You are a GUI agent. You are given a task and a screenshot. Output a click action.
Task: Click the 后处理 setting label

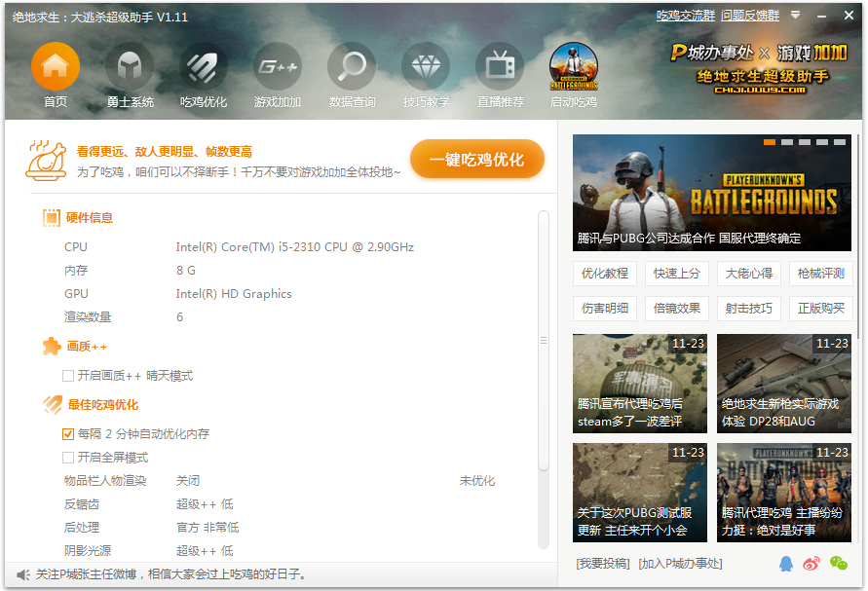click(82, 528)
